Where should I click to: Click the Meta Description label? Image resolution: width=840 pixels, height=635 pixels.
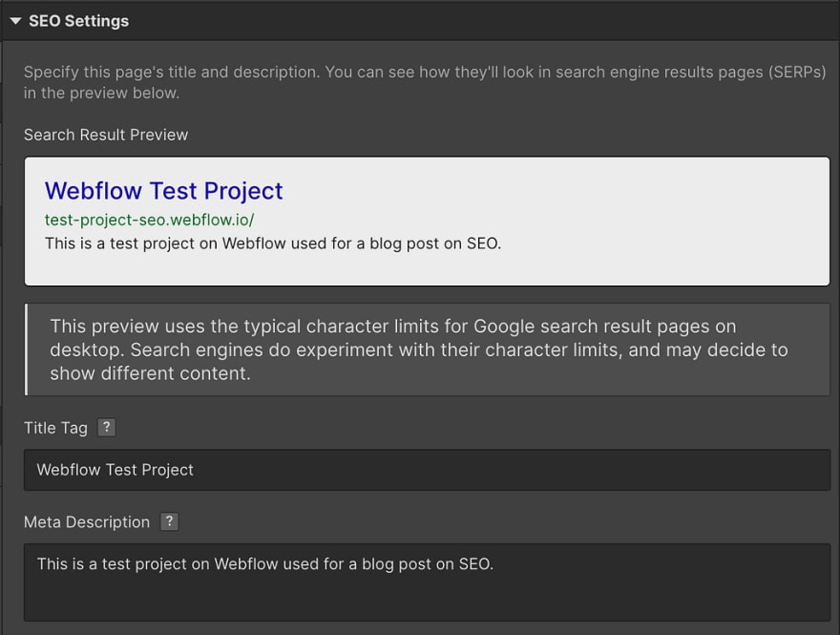coord(87,522)
